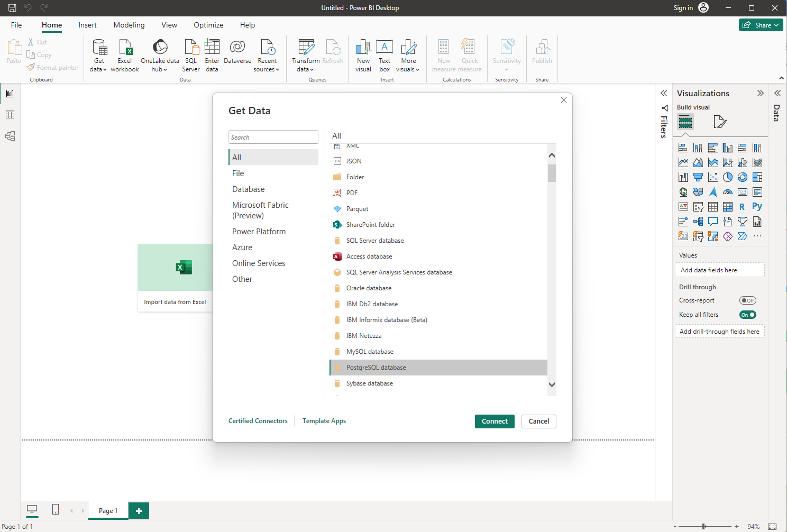Open the Format visual pane icon
The width and height of the screenshot is (787, 532).
click(x=720, y=122)
